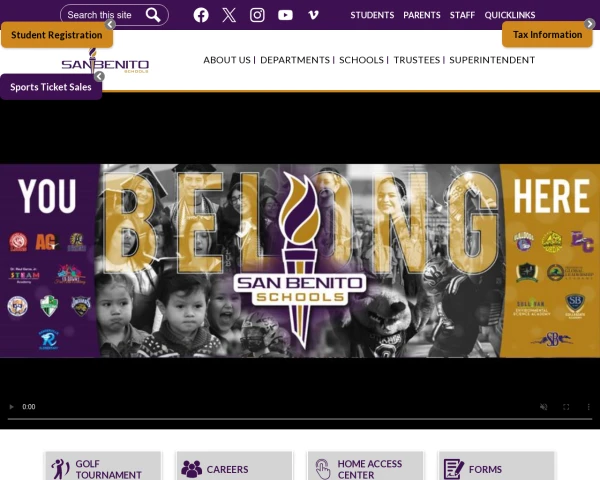Viewport: 600px width, 480px height.
Task: Open the Careers tile
Action: 234,466
